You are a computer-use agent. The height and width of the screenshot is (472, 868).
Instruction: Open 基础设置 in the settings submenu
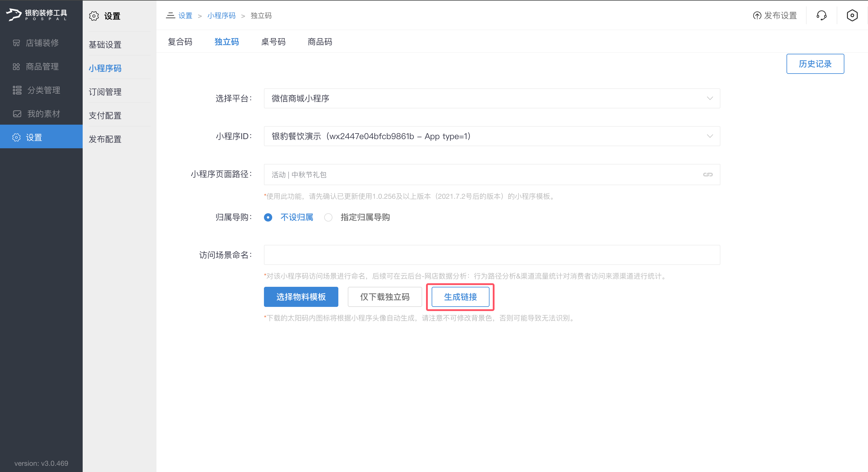105,45
